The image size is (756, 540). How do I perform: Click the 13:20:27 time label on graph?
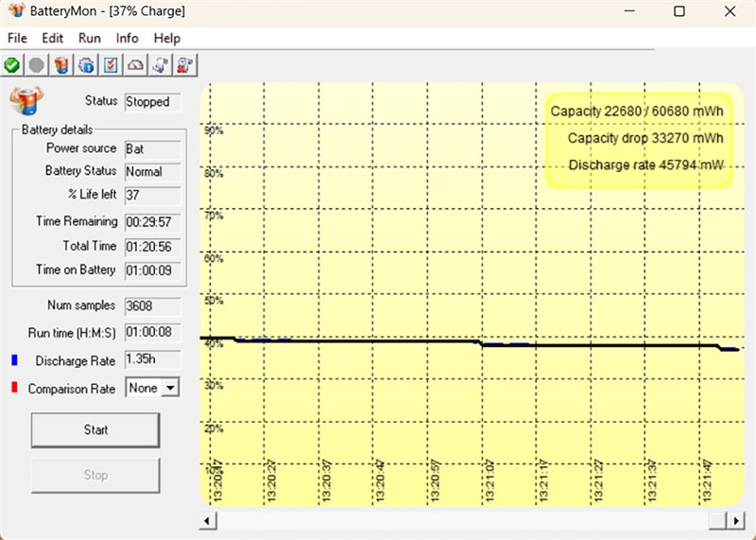[272, 480]
